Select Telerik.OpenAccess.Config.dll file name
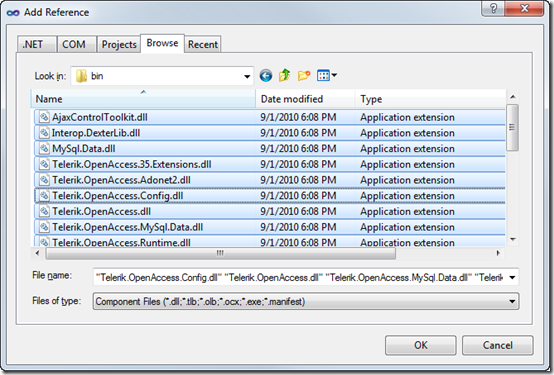The image size is (554, 375). point(118,195)
